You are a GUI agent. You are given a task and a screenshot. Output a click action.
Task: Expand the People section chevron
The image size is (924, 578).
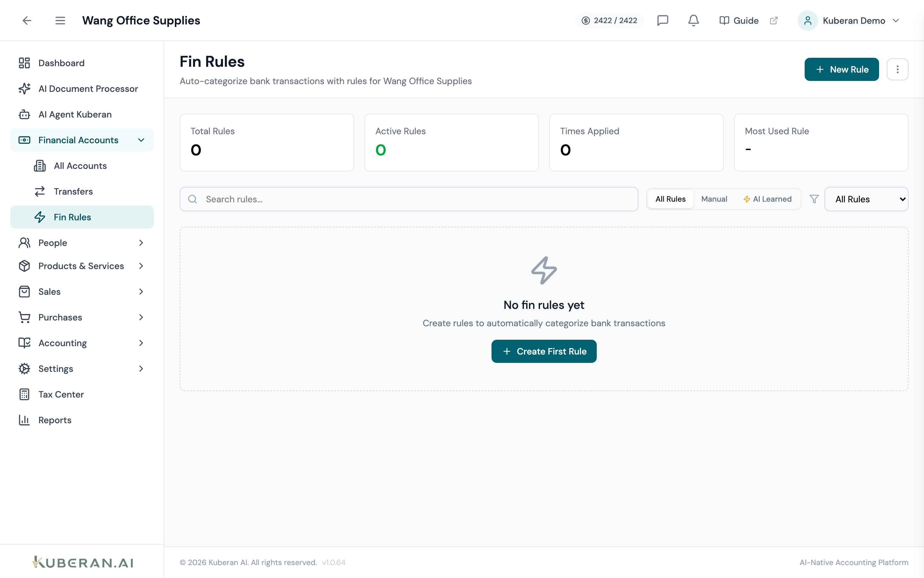(141, 243)
